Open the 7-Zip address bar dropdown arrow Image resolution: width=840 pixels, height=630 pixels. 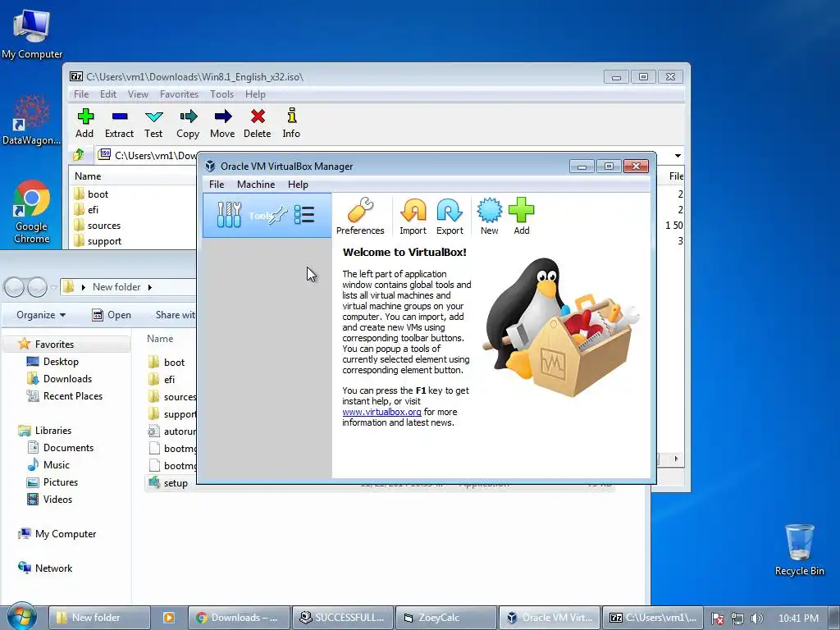[678, 156]
